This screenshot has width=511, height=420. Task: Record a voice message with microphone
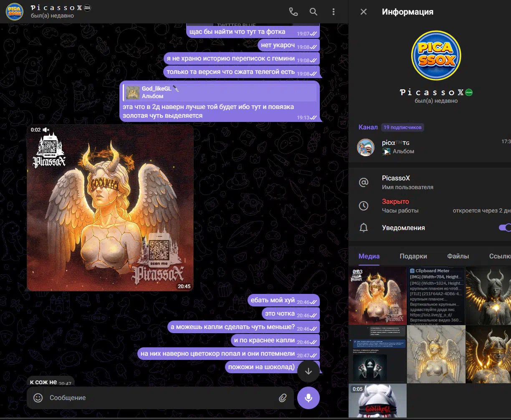pos(309,398)
